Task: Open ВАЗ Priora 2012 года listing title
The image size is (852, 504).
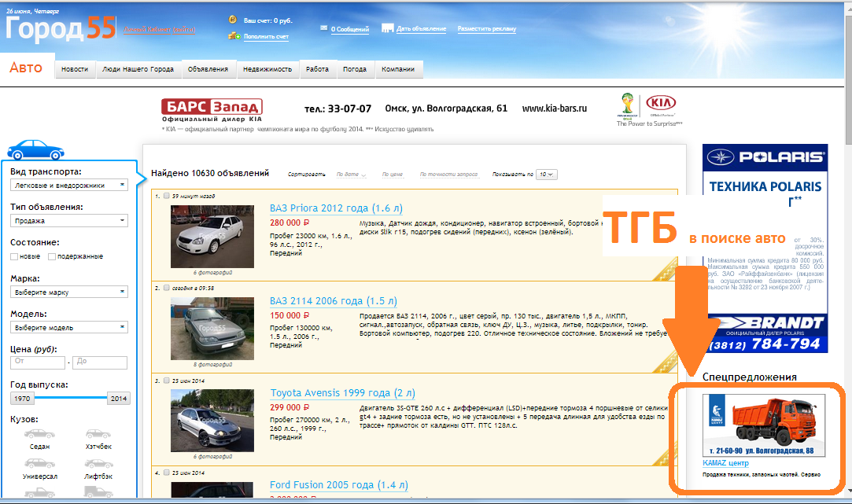Action: click(336, 208)
